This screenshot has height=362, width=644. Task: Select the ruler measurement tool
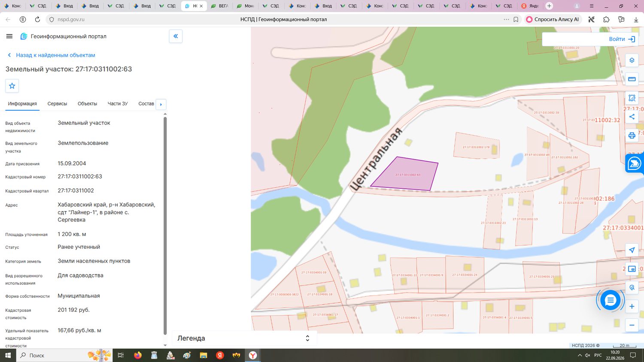click(x=632, y=79)
